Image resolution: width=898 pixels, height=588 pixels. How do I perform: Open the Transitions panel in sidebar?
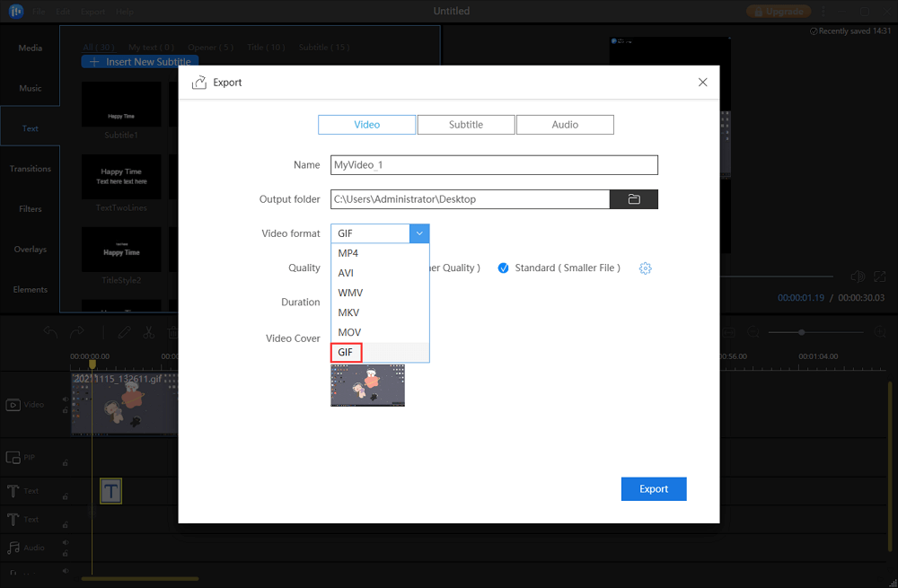(30, 169)
